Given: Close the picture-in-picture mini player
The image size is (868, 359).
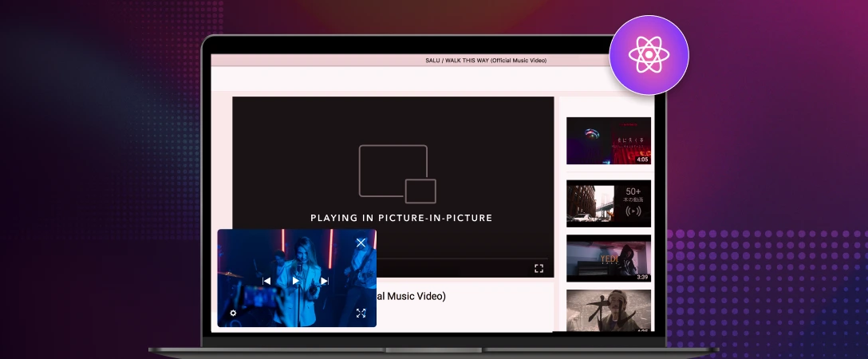Looking at the screenshot, I should 361,243.
